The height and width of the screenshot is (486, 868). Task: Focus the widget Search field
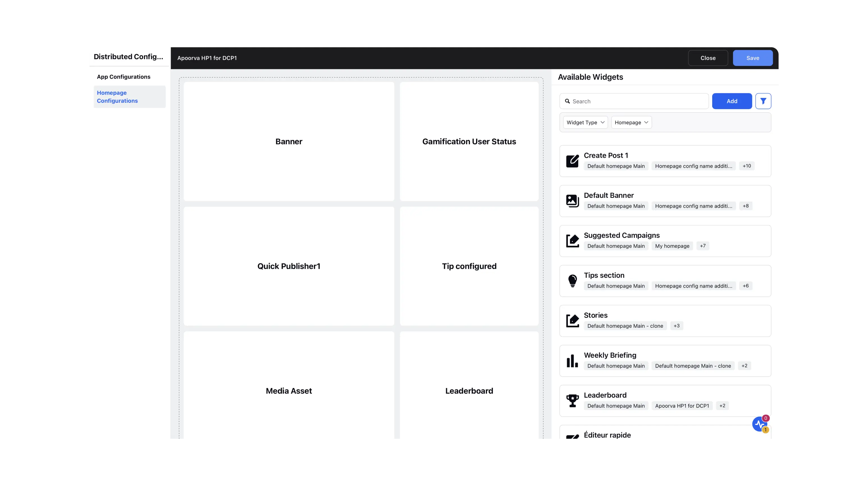(634, 101)
